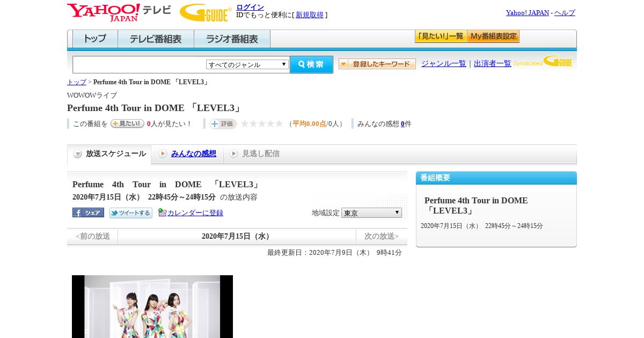Image resolution: width=644 pixels, height=338 pixels.
Task: Click the 最終更新日 timestamp text
Action: pyautogui.click(x=334, y=253)
